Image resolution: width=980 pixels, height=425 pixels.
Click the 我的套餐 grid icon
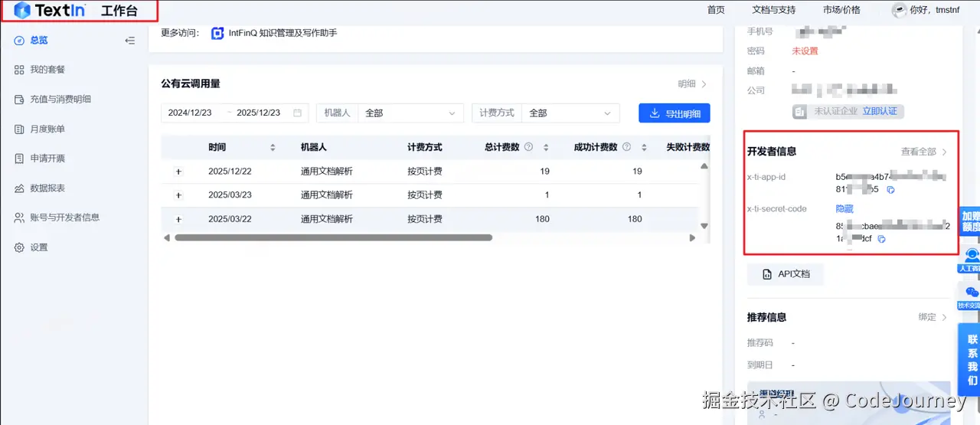click(x=20, y=70)
